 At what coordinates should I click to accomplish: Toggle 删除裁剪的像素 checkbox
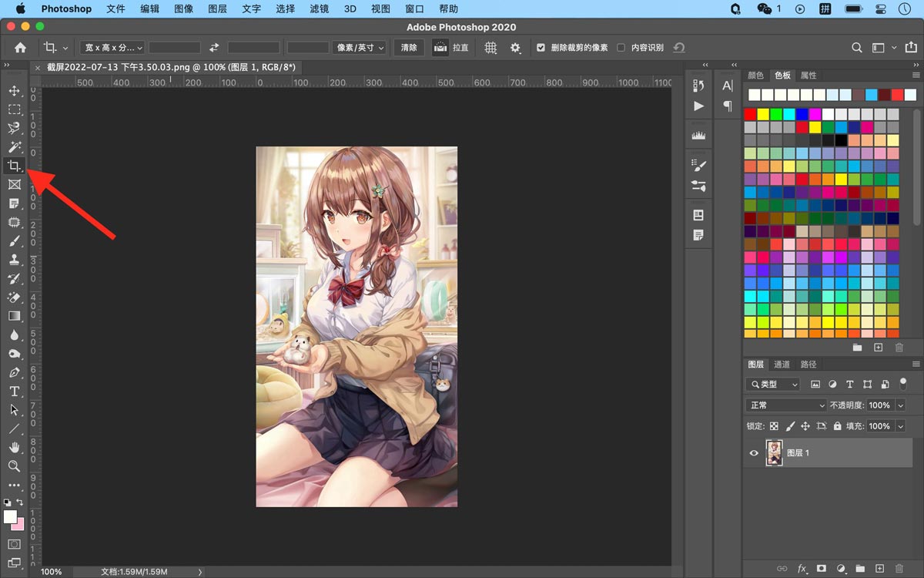pyautogui.click(x=541, y=48)
